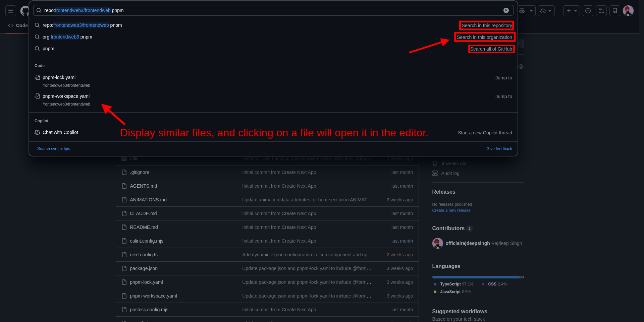
Task: Click the Audit log icon
Action: (435, 173)
